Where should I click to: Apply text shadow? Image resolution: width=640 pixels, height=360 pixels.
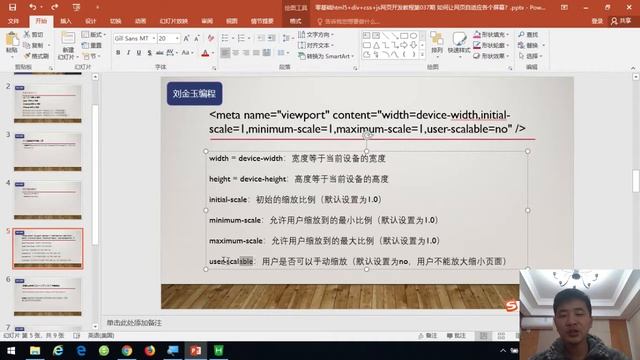point(150,53)
